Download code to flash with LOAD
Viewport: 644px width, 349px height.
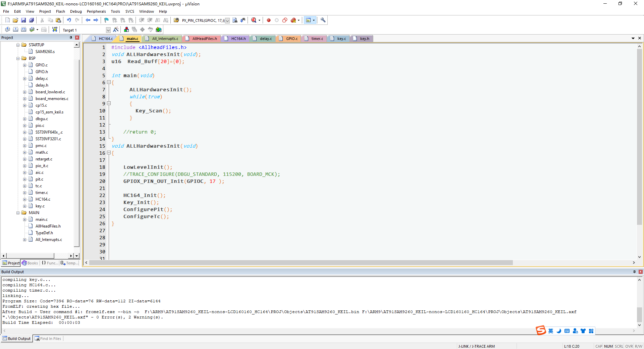(55, 30)
